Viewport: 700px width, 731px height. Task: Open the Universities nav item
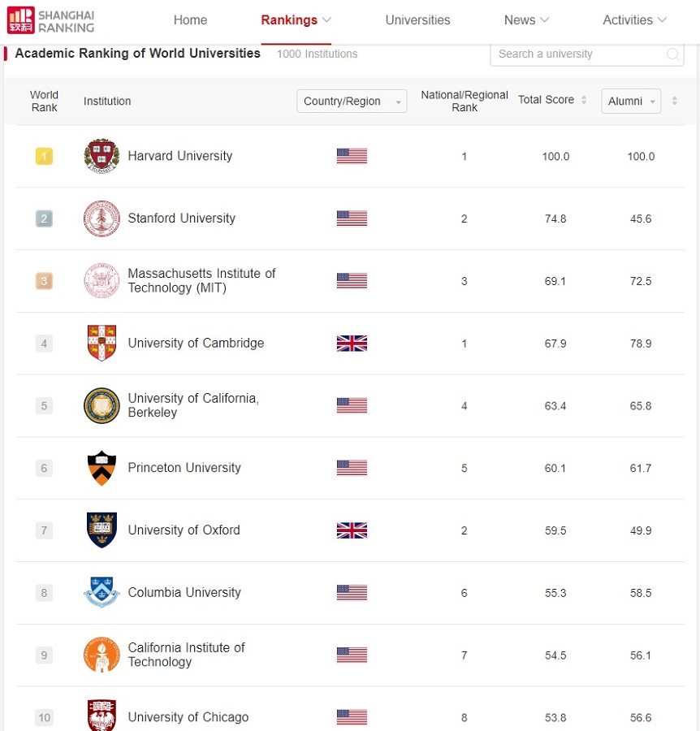coord(417,20)
